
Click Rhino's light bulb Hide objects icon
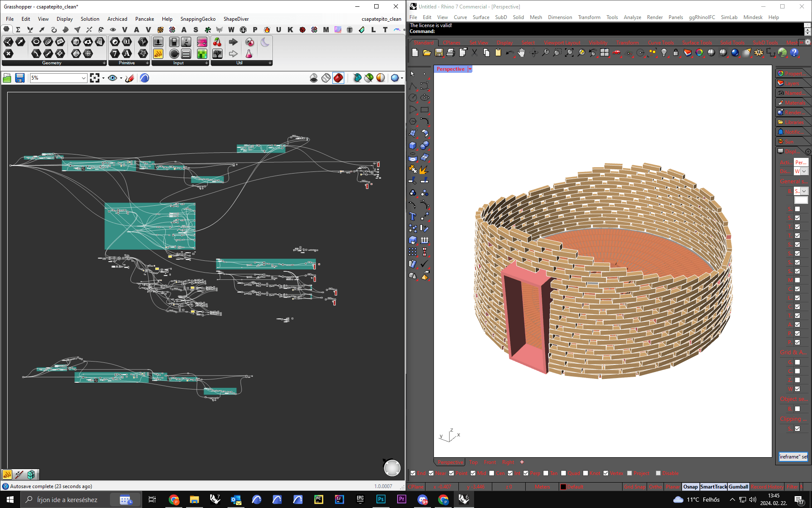pyautogui.click(x=664, y=52)
